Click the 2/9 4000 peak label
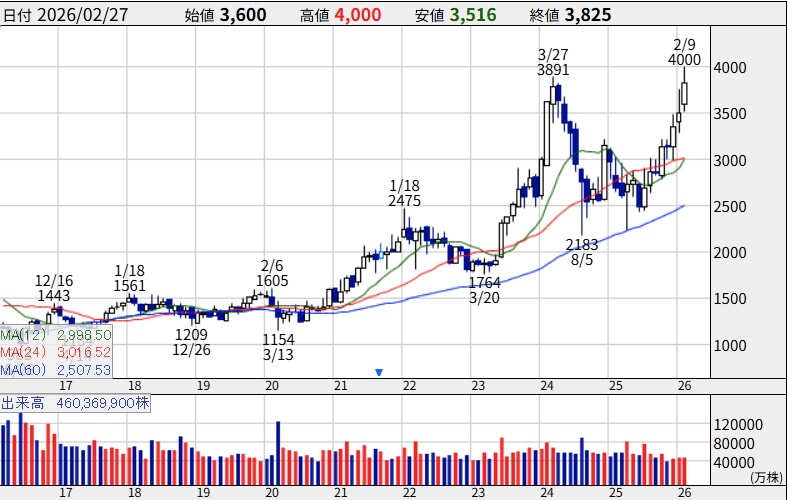The width and height of the screenshot is (788, 500). 685,52
